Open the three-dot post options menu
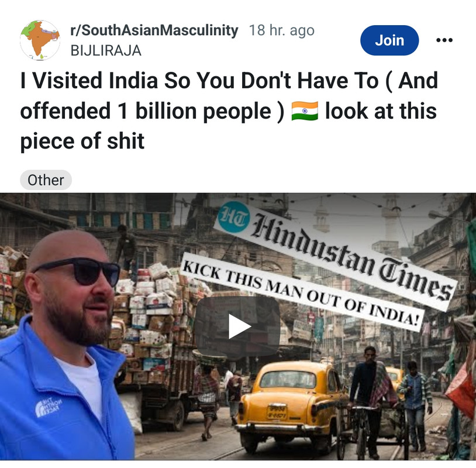 point(444,40)
